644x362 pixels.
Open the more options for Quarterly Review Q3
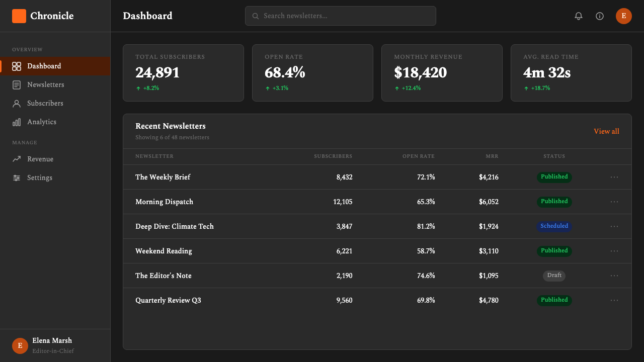click(614, 300)
